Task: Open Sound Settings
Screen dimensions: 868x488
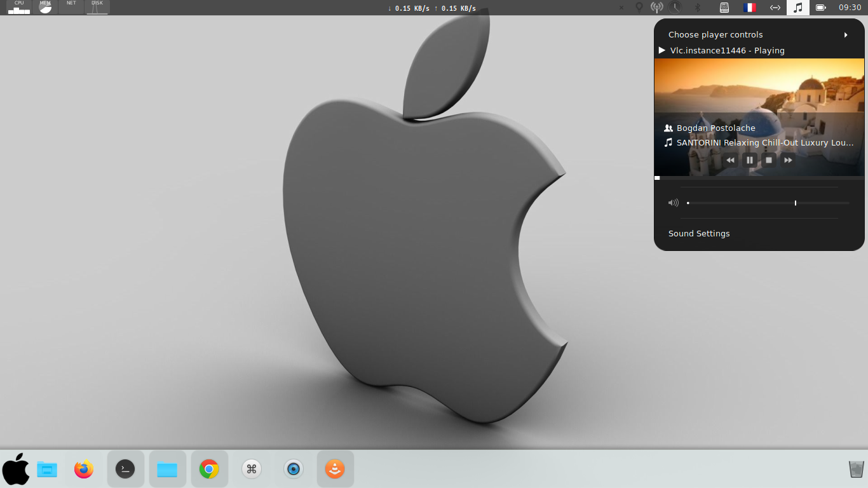Action: 699,233
